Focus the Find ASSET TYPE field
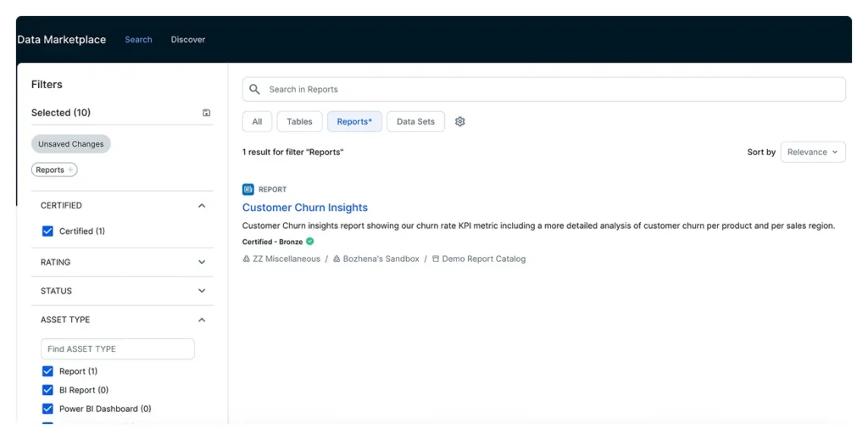The height and width of the screenshot is (440, 868). [x=118, y=349]
